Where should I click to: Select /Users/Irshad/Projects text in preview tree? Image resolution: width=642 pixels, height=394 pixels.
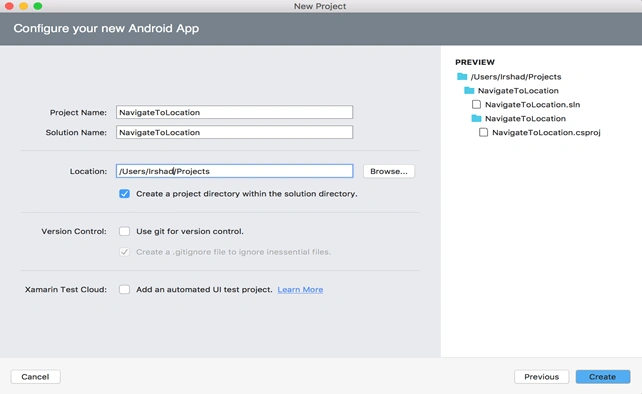(x=516, y=77)
